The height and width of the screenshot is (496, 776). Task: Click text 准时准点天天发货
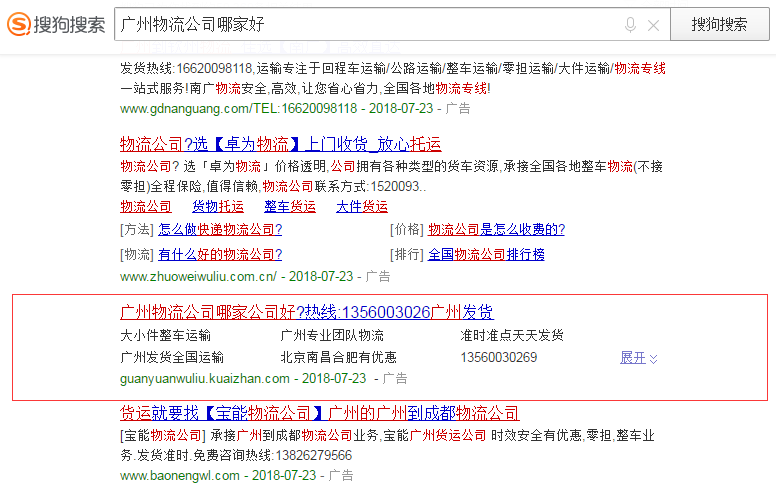point(512,336)
